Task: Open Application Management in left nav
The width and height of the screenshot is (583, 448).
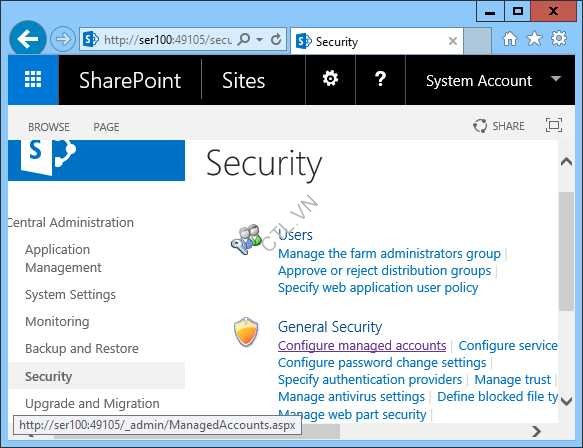Action: (63, 258)
